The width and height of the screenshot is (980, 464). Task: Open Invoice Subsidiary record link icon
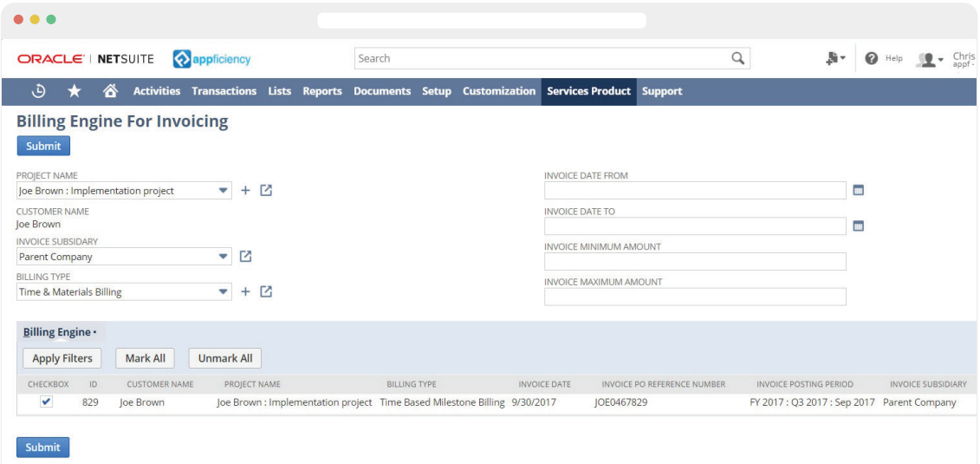coord(245,257)
